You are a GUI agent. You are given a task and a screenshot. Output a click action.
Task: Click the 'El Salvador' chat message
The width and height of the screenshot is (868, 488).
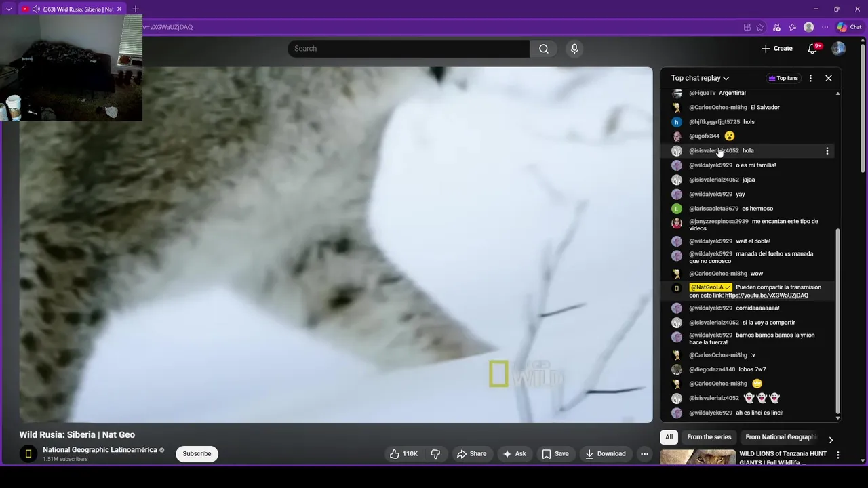[x=765, y=108]
